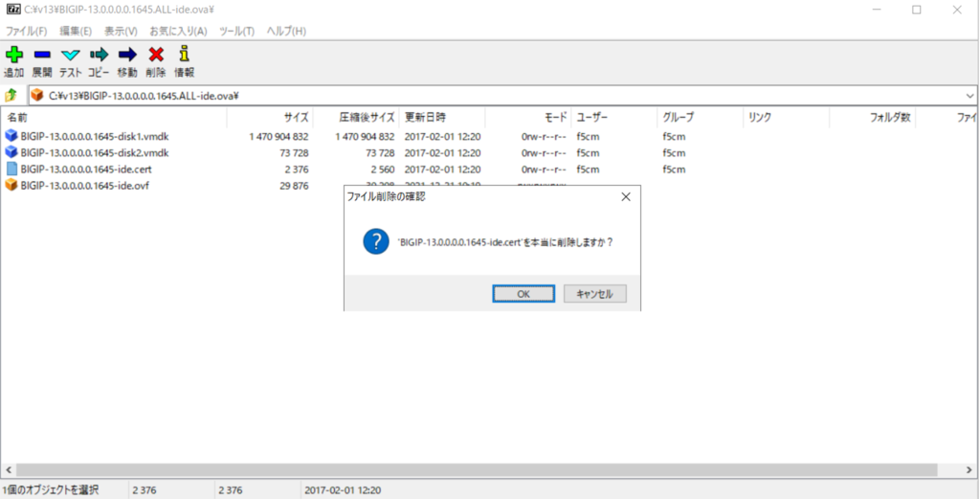
Task: Click the disk1.vmdk file icon
Action: coord(11,136)
